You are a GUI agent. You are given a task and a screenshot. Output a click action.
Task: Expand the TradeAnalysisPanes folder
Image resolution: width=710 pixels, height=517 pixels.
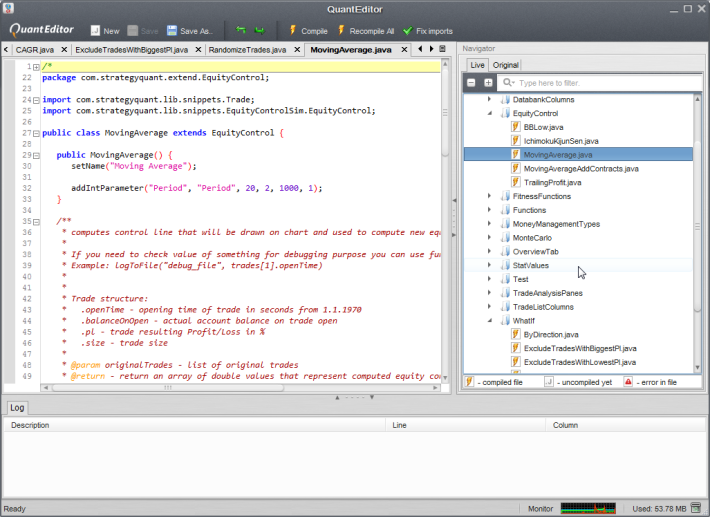489,293
